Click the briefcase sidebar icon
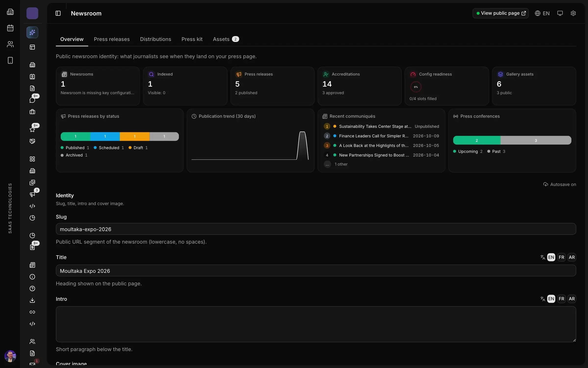Screen dimensions: 588x368 coord(32,112)
